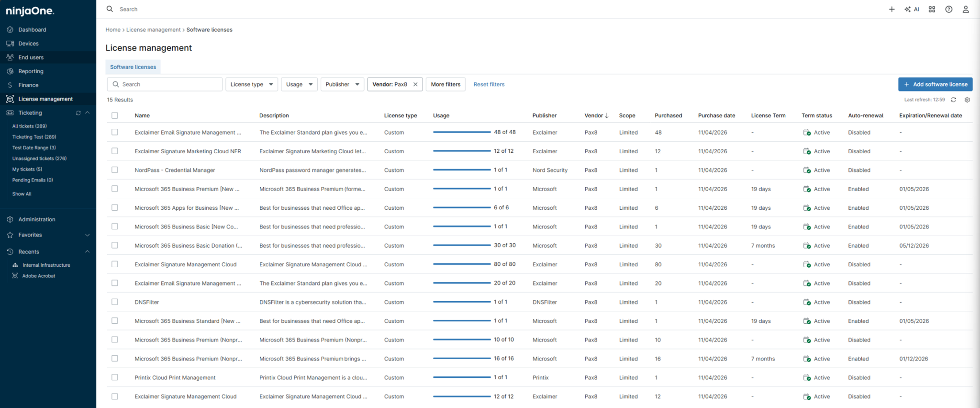The height and width of the screenshot is (408, 980).
Task: Click the Dashboard sidebar icon
Action: [10, 30]
